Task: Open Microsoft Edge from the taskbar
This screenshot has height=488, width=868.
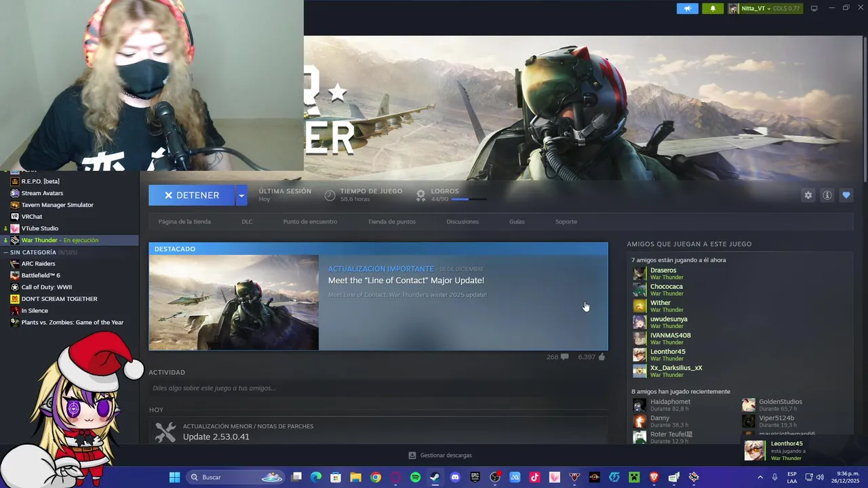Action: [316, 477]
